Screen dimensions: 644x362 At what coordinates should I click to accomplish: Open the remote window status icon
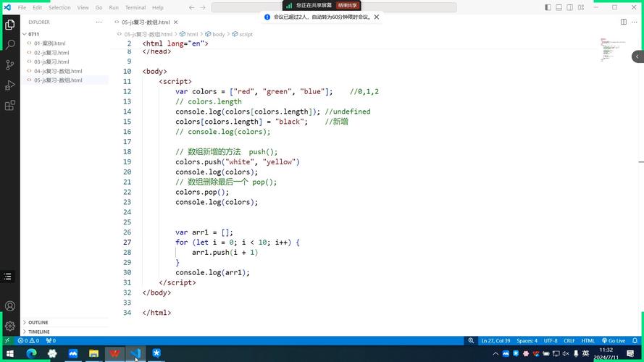(7, 341)
